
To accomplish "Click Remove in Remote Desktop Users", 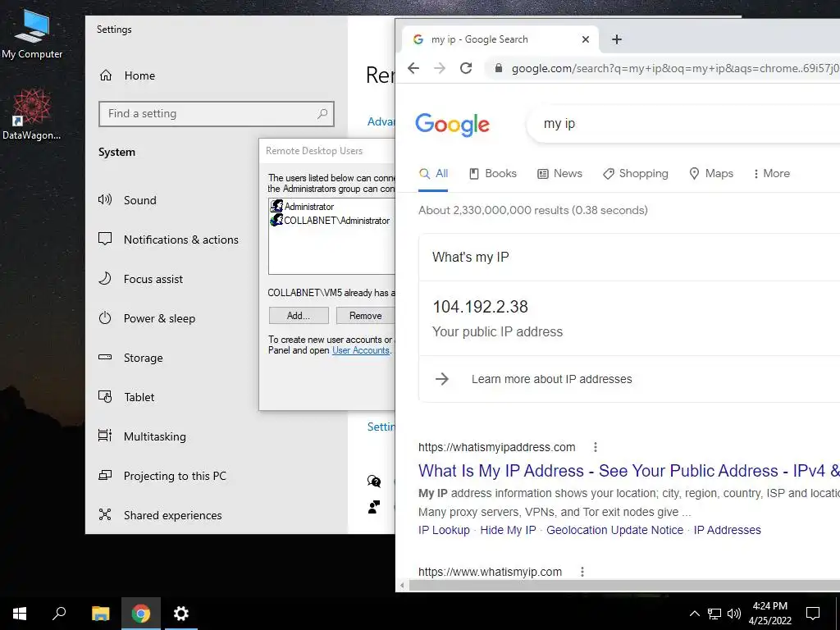I will click(365, 316).
